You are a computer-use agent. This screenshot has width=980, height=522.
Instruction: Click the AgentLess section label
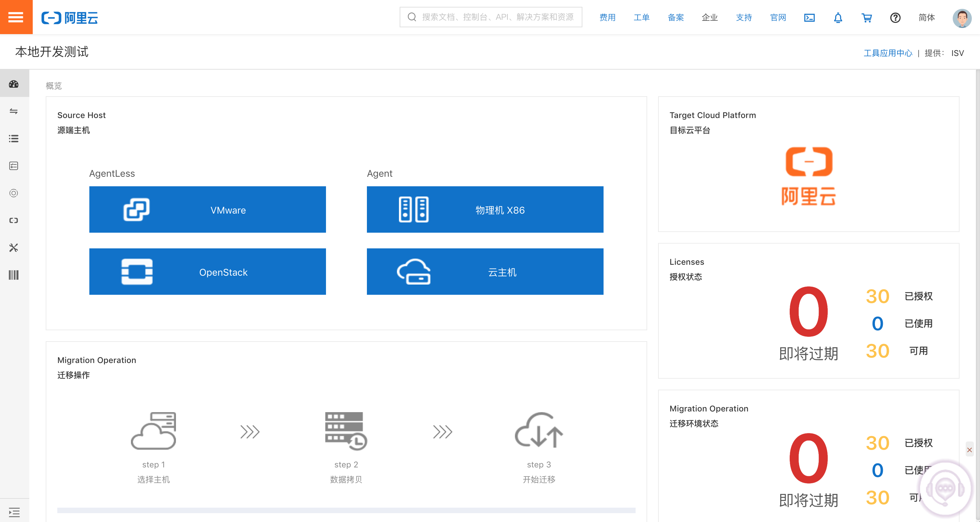(112, 173)
